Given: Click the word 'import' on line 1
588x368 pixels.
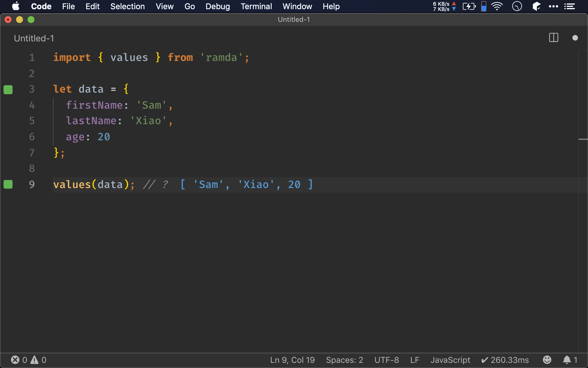Looking at the screenshot, I should [x=72, y=57].
